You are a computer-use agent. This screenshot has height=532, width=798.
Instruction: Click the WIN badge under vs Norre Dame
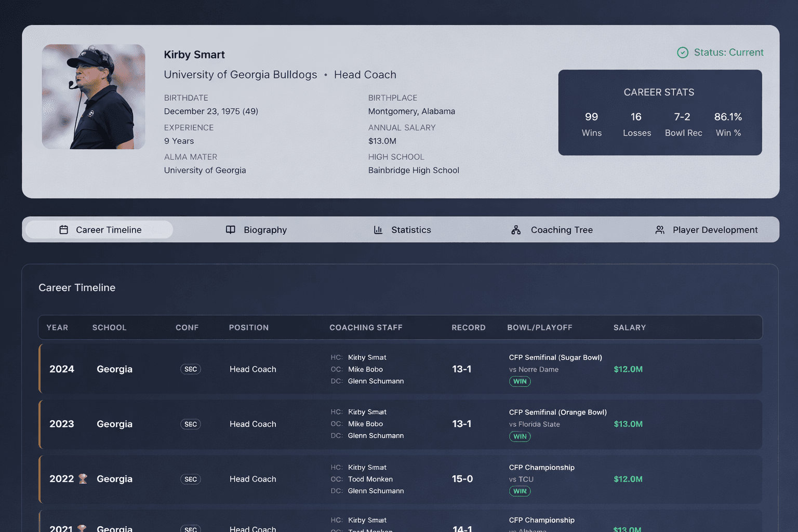(520, 381)
